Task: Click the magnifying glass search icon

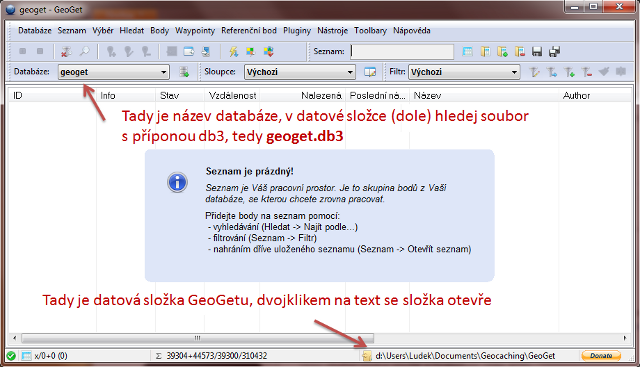Action: (84, 51)
